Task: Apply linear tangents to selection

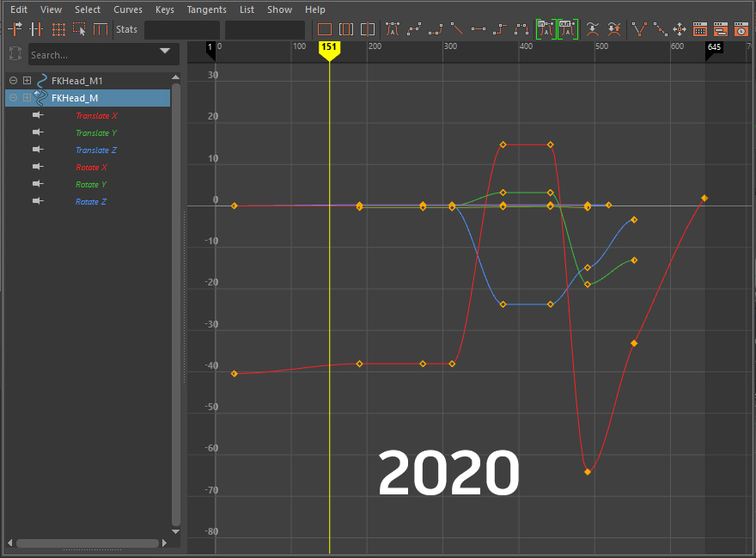Action: pos(455,28)
